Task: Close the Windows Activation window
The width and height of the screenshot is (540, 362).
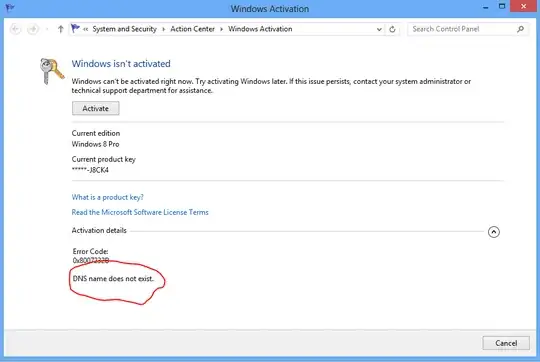Action: tap(523, 6)
